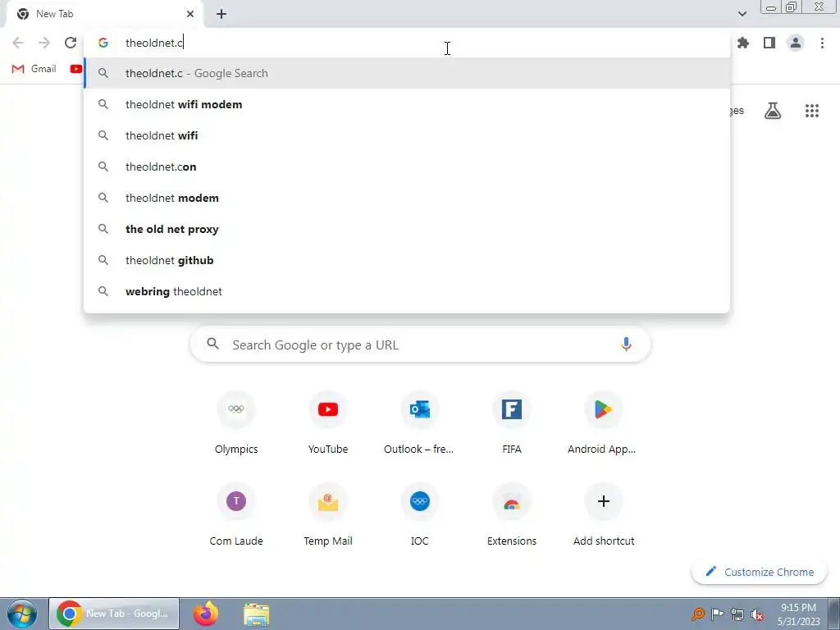Open Chrome's three-dot menu
This screenshot has width=840, height=630.
pyautogui.click(x=822, y=43)
